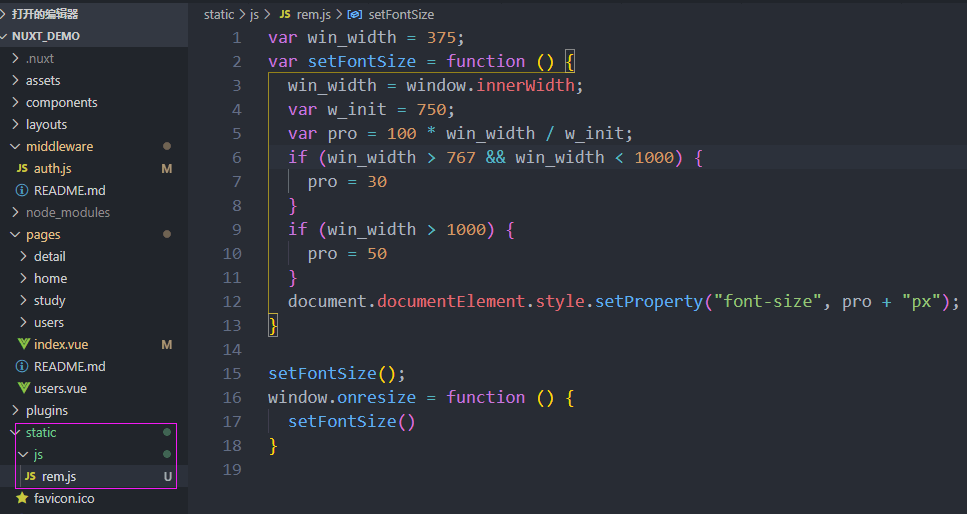
Task: Click 'js' in the breadcrumb path
Action: pos(254,14)
